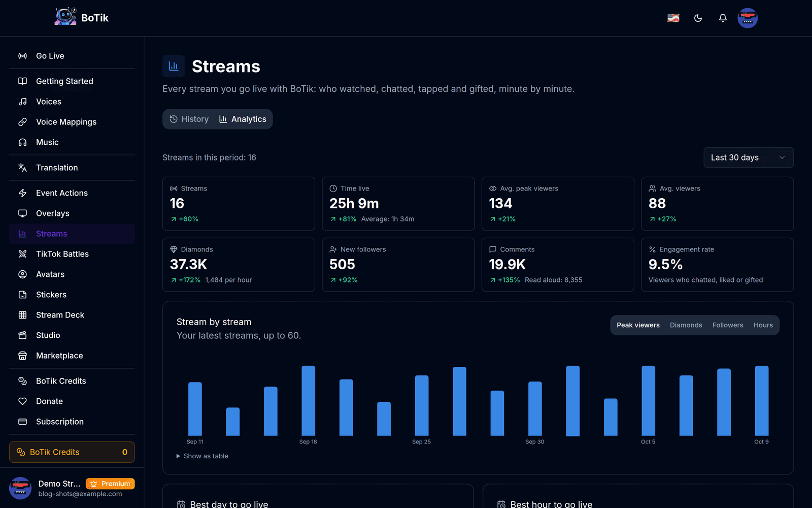Click the Premium badge
This screenshot has width=812, height=508.
[110, 484]
